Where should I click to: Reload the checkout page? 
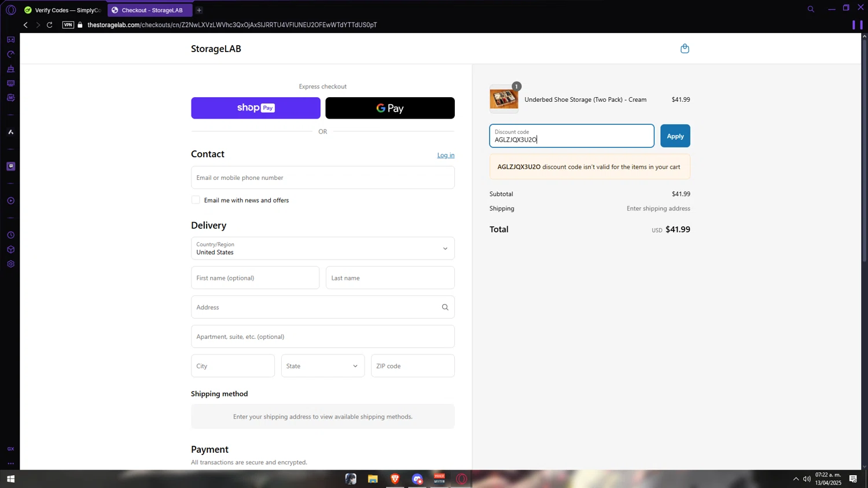(x=50, y=25)
